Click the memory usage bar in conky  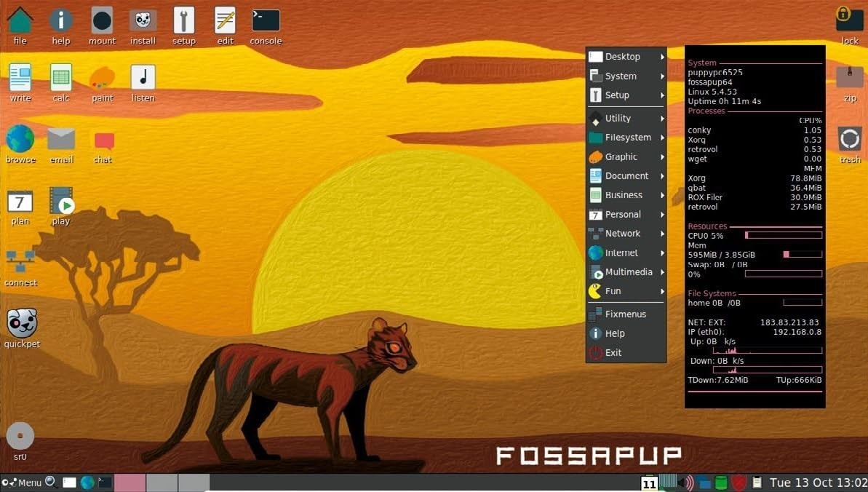click(x=803, y=254)
